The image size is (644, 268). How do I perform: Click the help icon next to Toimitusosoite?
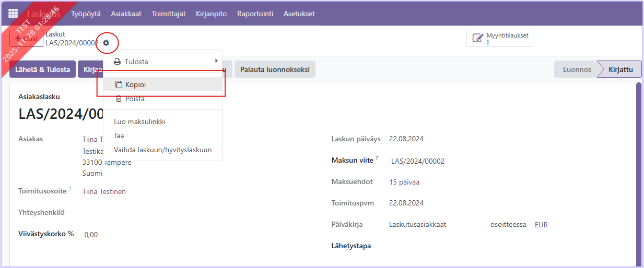tap(70, 189)
